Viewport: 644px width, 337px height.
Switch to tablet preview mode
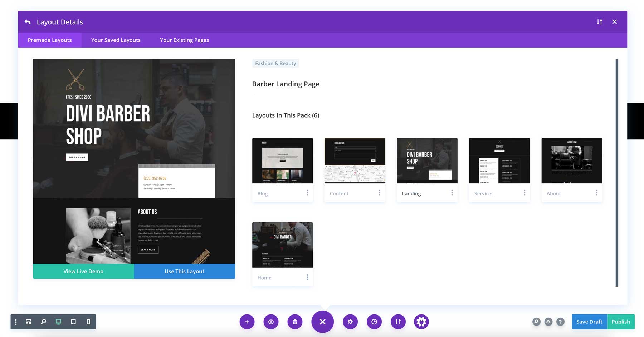tap(73, 322)
